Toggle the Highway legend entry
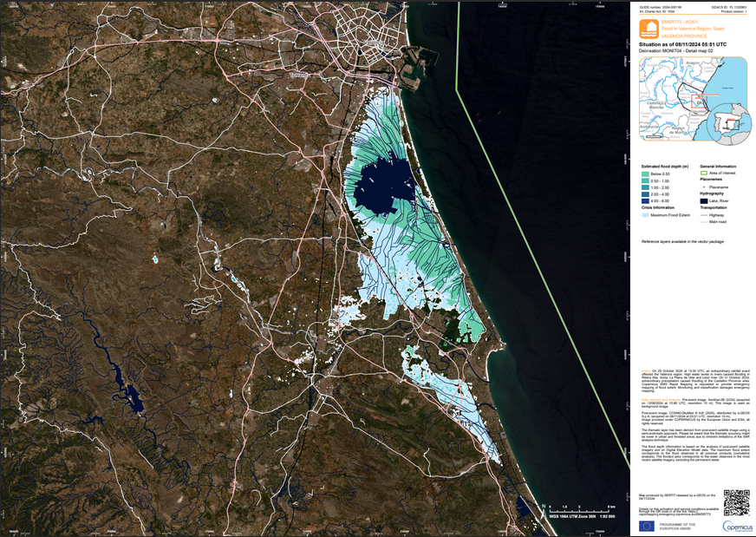Screen dimensions: 756x537 (x=705, y=213)
